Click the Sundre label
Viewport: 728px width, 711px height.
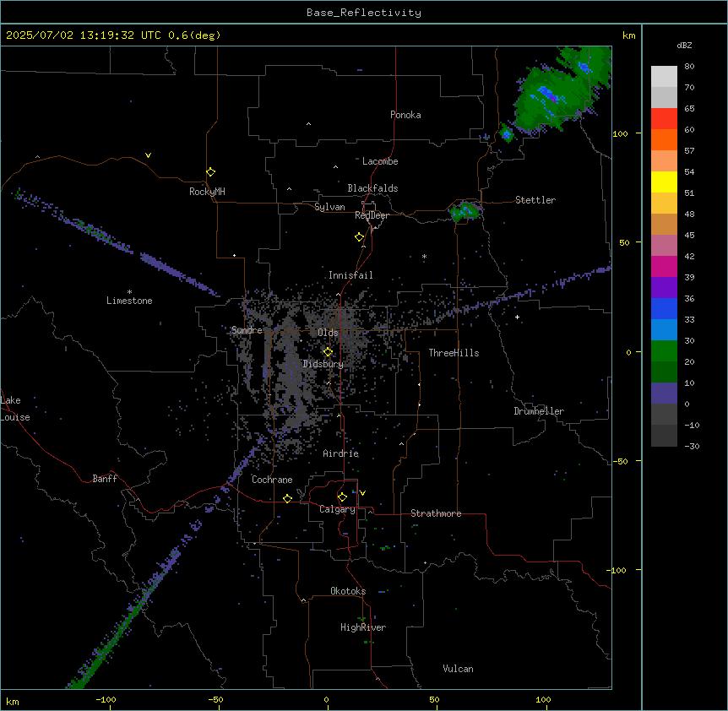tap(247, 330)
